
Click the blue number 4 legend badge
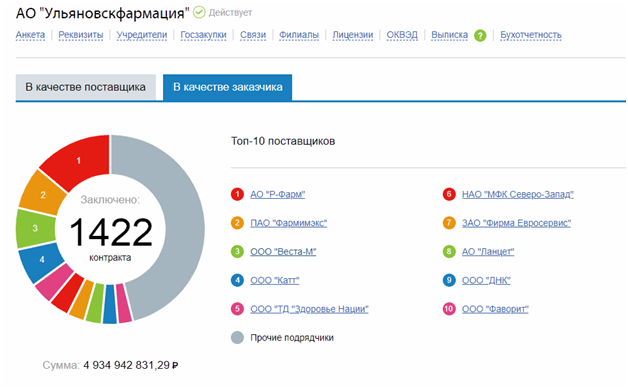237,280
